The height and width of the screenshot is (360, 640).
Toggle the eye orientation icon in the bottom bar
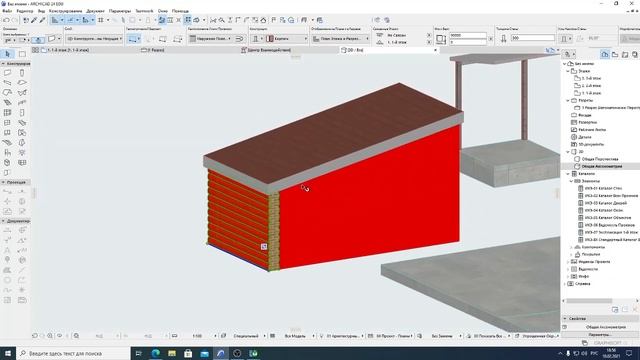click(60, 336)
